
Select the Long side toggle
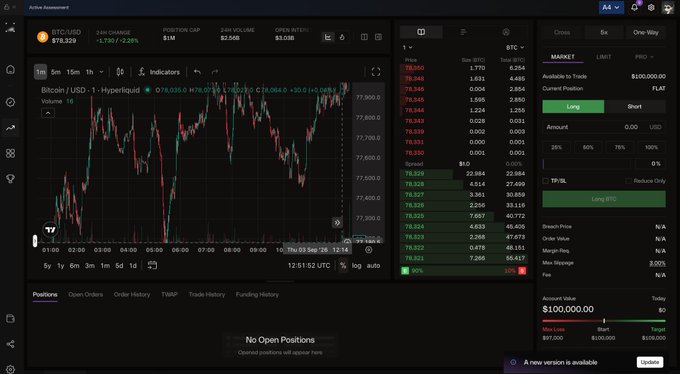[573, 106]
